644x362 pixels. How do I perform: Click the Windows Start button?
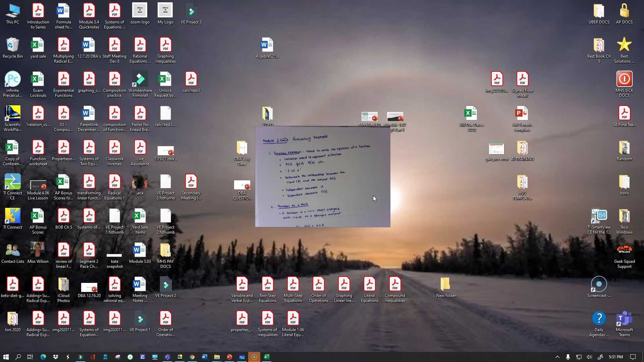[x=6, y=357]
